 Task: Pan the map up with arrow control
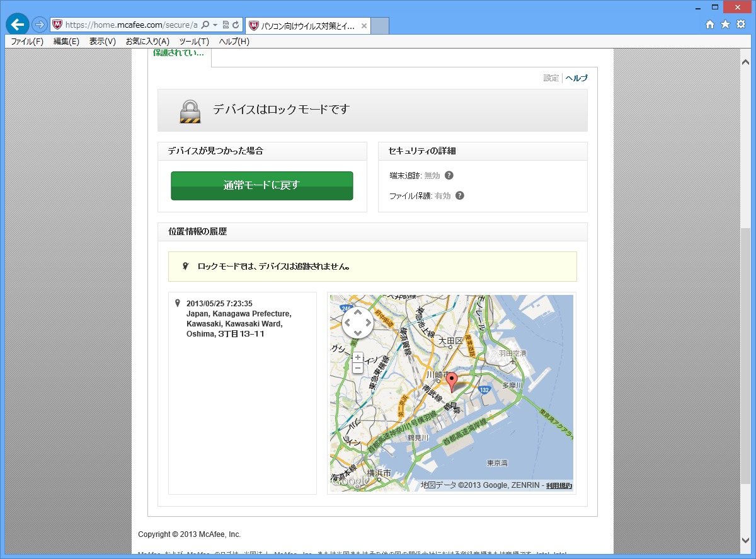click(357, 312)
